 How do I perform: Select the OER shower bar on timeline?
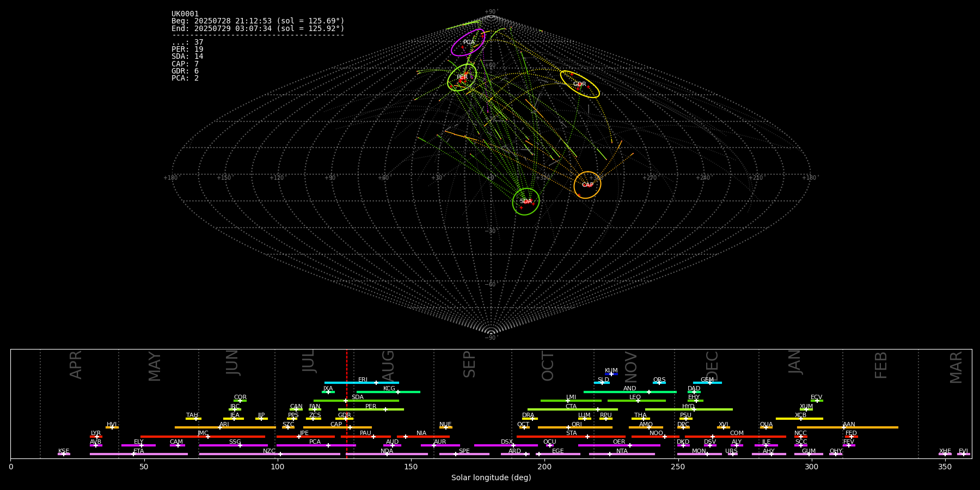tap(619, 445)
